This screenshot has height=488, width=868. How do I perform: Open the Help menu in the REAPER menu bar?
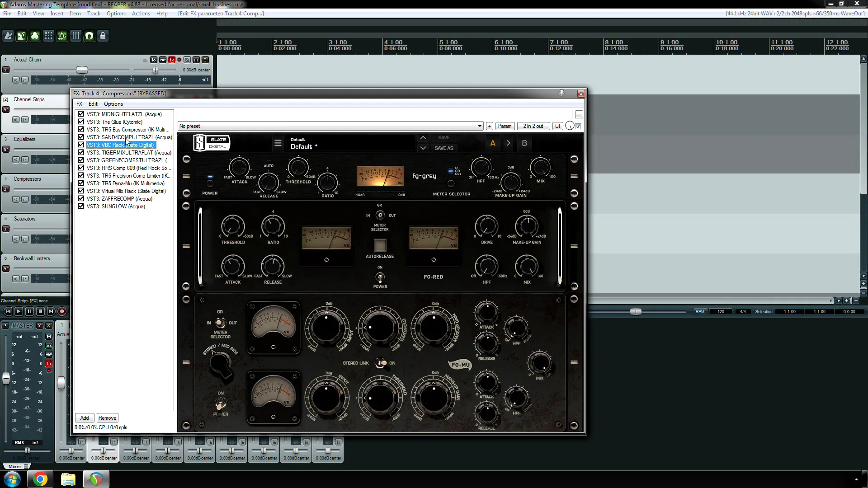pos(162,14)
